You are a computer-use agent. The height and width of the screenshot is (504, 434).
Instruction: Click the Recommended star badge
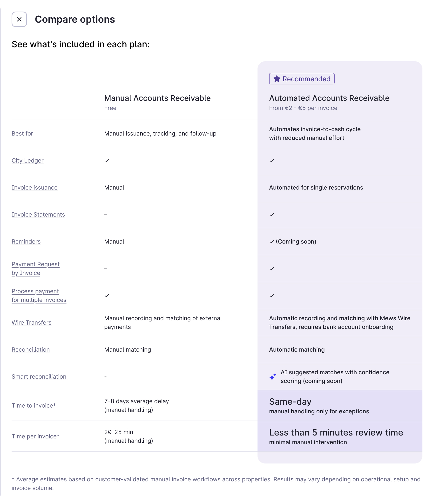click(x=302, y=79)
